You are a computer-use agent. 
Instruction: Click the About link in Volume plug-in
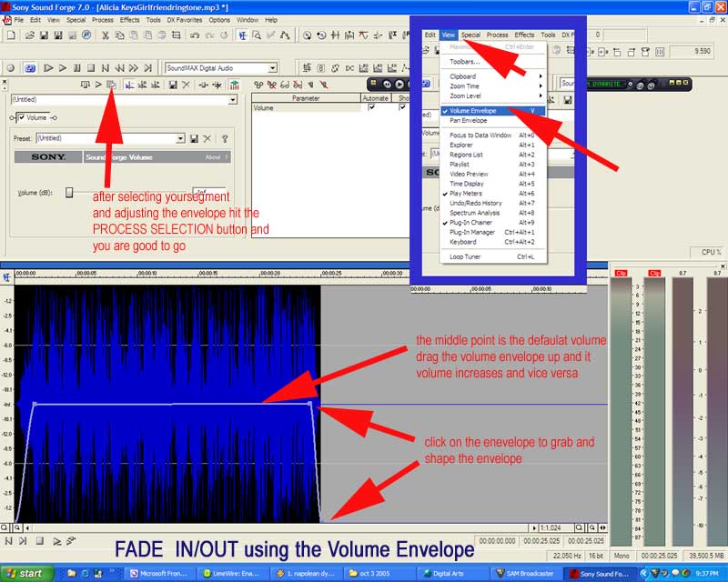[x=212, y=157]
